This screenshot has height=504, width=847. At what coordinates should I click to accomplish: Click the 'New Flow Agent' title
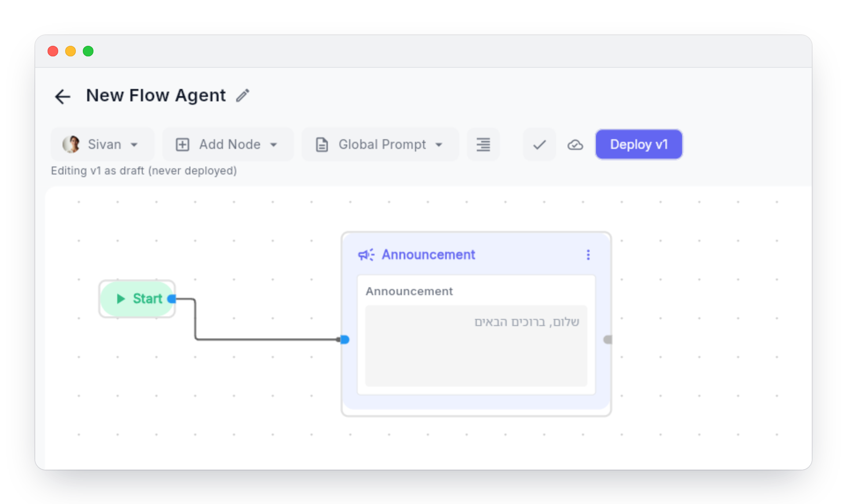tap(156, 96)
